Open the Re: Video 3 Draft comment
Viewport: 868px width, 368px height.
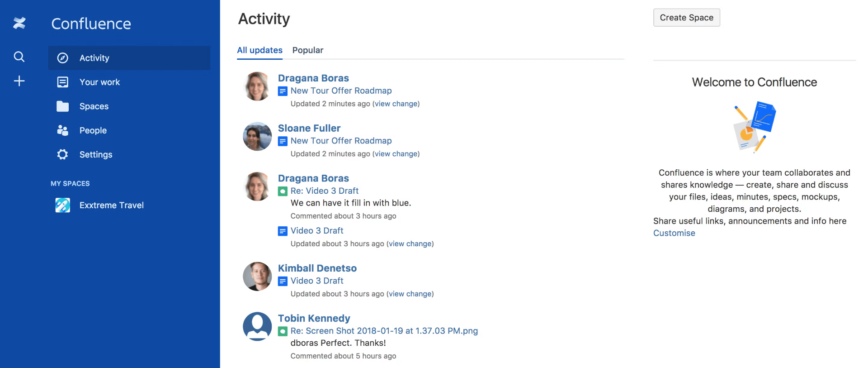point(325,191)
